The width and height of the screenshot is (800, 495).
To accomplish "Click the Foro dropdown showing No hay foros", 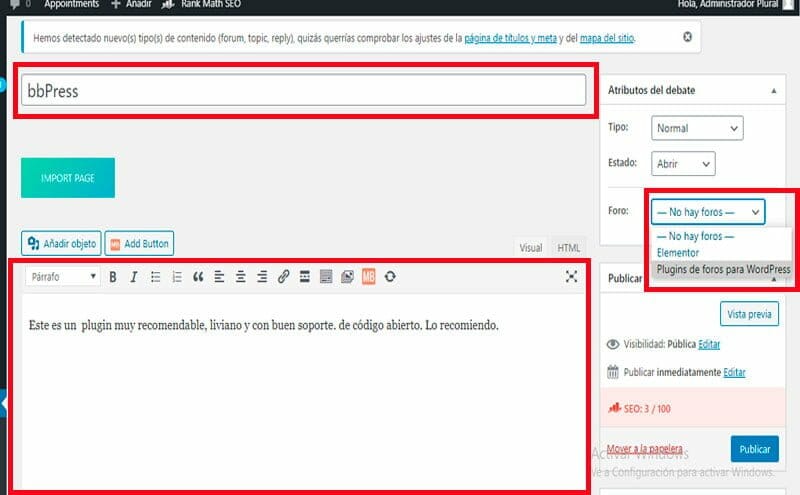I will click(708, 212).
